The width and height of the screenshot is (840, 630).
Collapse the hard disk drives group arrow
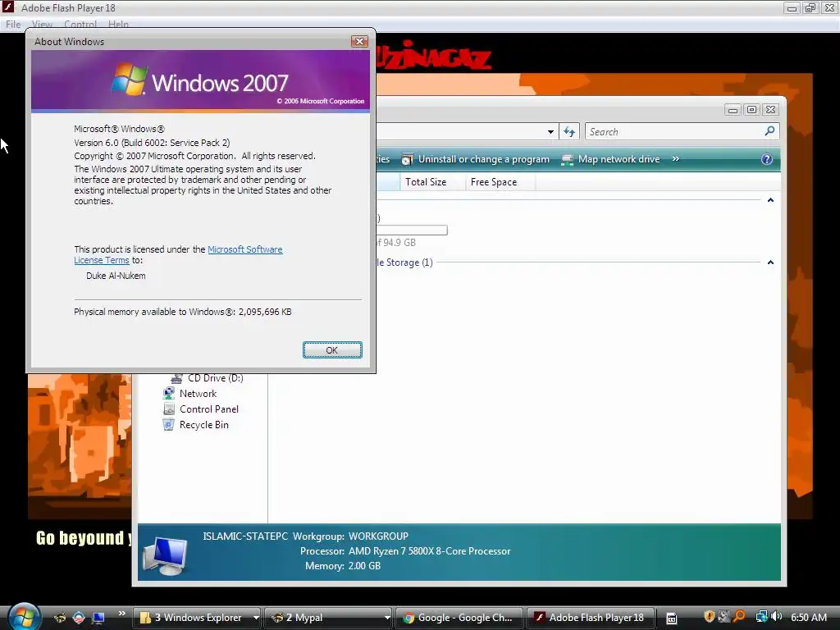[770, 200]
